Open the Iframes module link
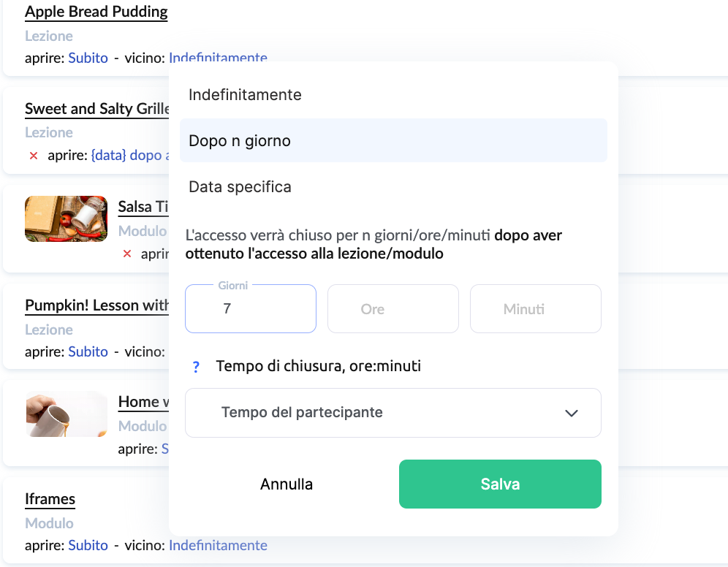Image resolution: width=728 pixels, height=567 pixels. click(50, 499)
